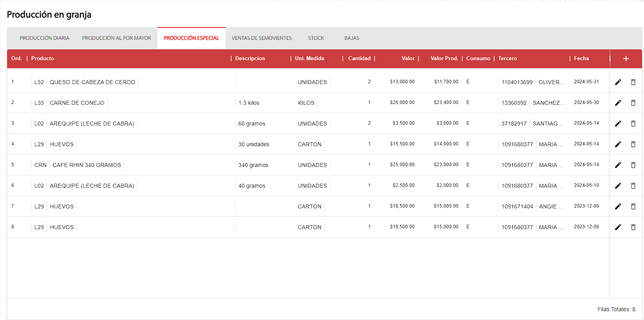Click date 2024-05-31
This screenshot has width=644, height=320.
pos(586,82)
